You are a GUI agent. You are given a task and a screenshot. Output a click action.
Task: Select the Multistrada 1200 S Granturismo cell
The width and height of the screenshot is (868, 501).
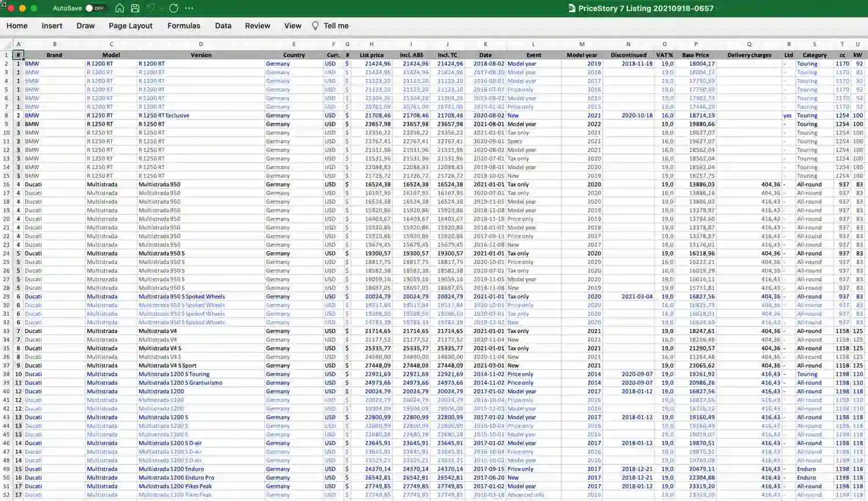[x=201, y=383]
